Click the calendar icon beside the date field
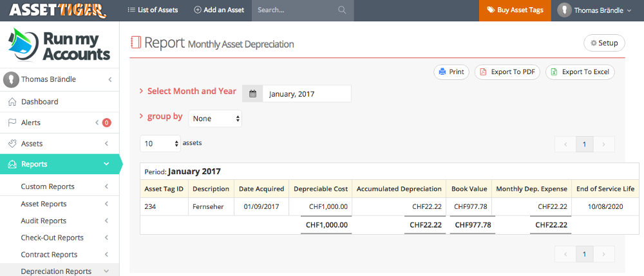 pyautogui.click(x=252, y=94)
